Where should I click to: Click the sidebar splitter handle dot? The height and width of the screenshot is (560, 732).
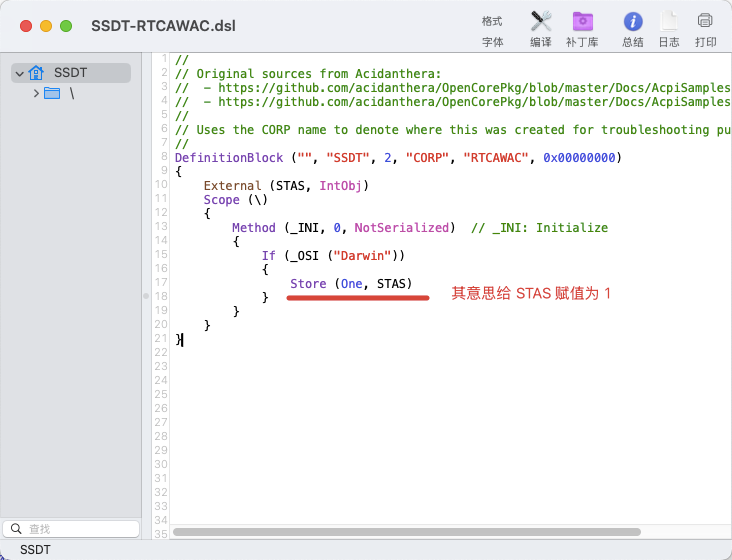tap(146, 296)
